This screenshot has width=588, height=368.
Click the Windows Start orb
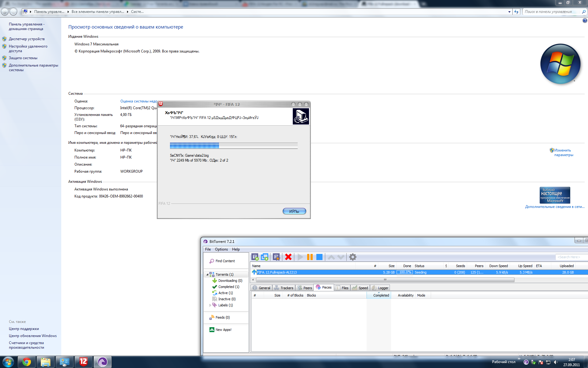8,362
